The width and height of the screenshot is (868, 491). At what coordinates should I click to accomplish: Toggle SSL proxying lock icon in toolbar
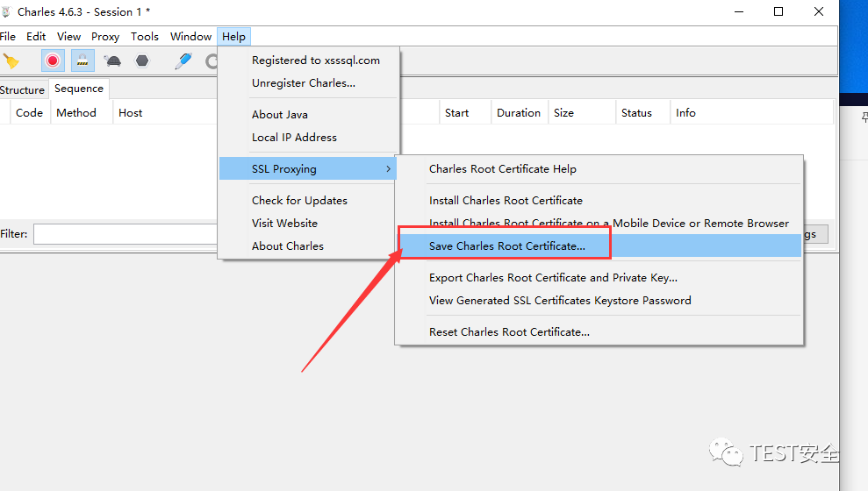pyautogui.click(x=82, y=60)
